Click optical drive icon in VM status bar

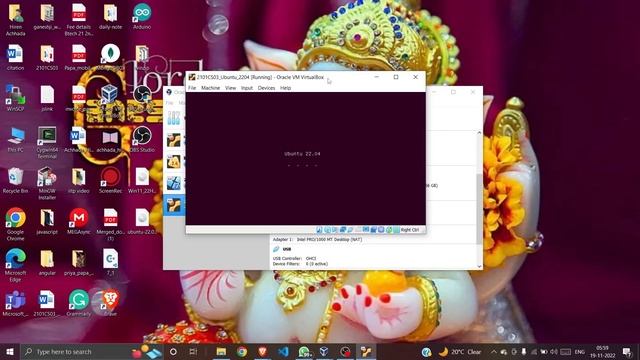pos(327,230)
